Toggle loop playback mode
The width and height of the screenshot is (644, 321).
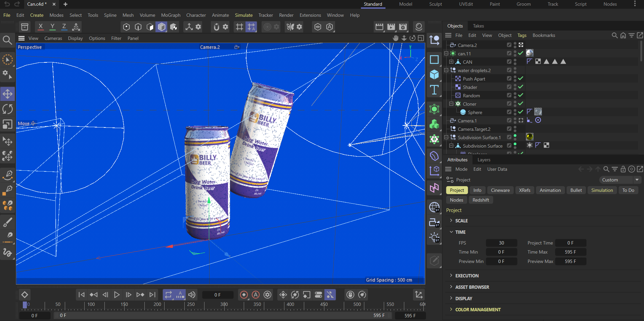[x=168, y=295]
